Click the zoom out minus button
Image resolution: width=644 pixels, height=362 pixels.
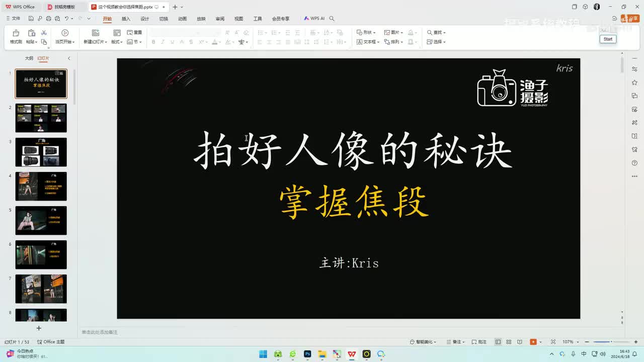coord(587,342)
